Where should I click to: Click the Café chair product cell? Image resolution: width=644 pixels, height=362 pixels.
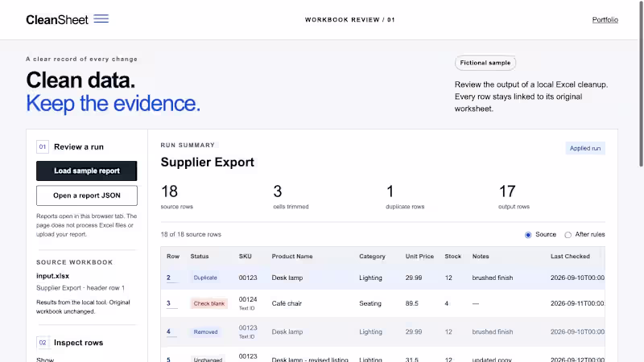(x=287, y=304)
